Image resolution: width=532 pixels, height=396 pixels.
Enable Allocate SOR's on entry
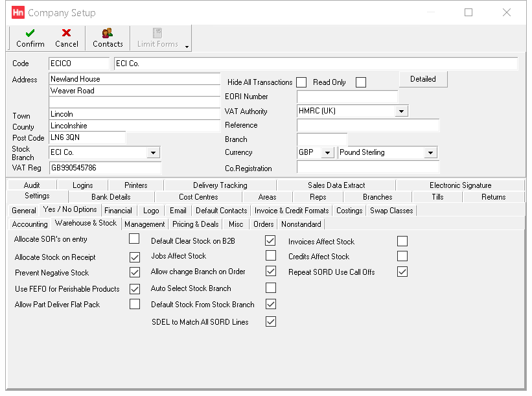pos(134,239)
